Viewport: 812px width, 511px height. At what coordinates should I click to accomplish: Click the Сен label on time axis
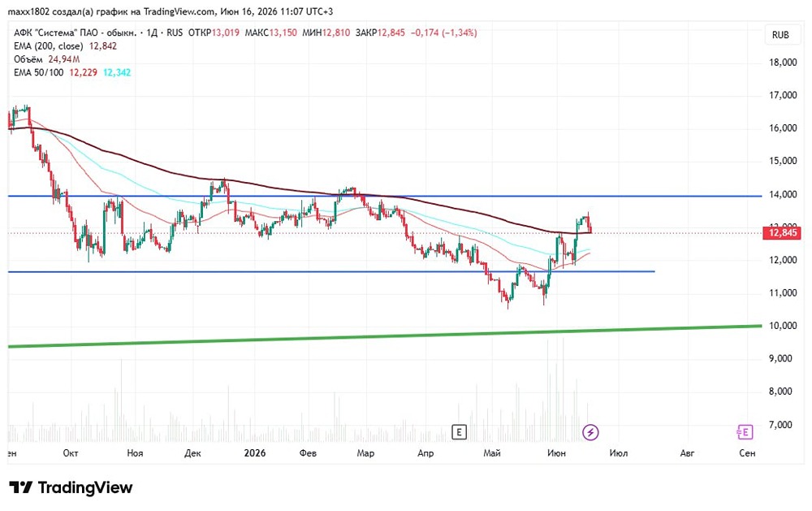(747, 453)
